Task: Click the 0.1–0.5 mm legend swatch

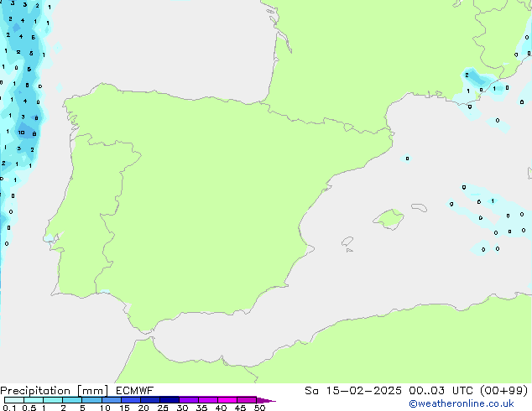Action: pos(14,400)
